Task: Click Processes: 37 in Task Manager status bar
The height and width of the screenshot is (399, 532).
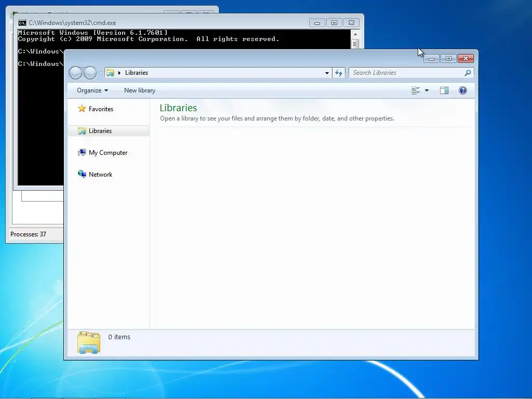Action: [28, 234]
